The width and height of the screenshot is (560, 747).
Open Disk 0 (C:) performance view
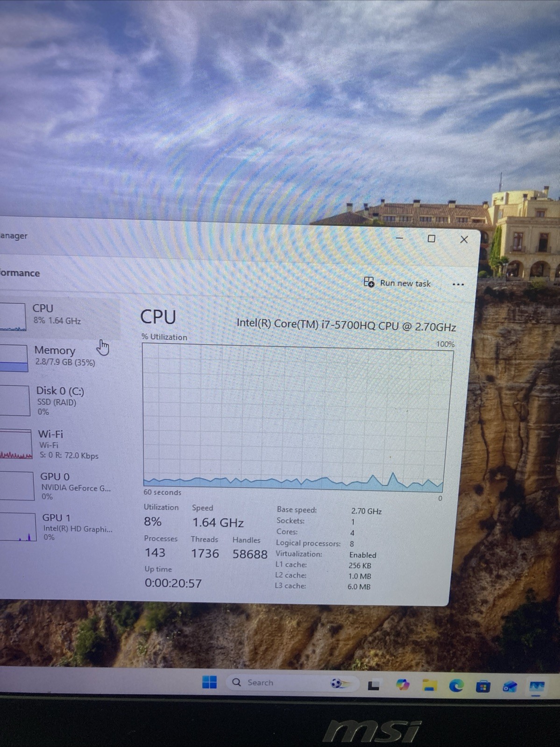[60, 400]
